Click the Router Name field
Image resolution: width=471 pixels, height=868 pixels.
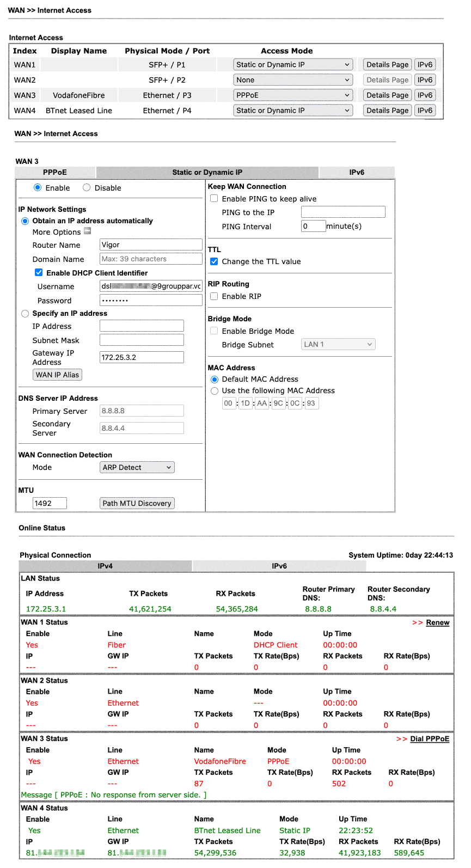click(151, 244)
